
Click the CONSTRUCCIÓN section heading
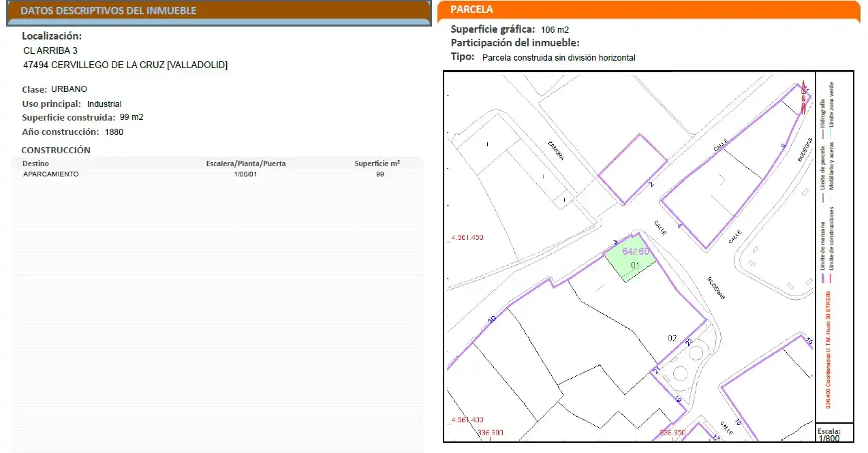click(56, 150)
